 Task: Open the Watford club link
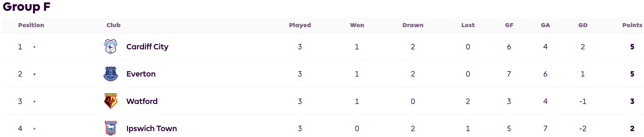pyautogui.click(x=142, y=101)
